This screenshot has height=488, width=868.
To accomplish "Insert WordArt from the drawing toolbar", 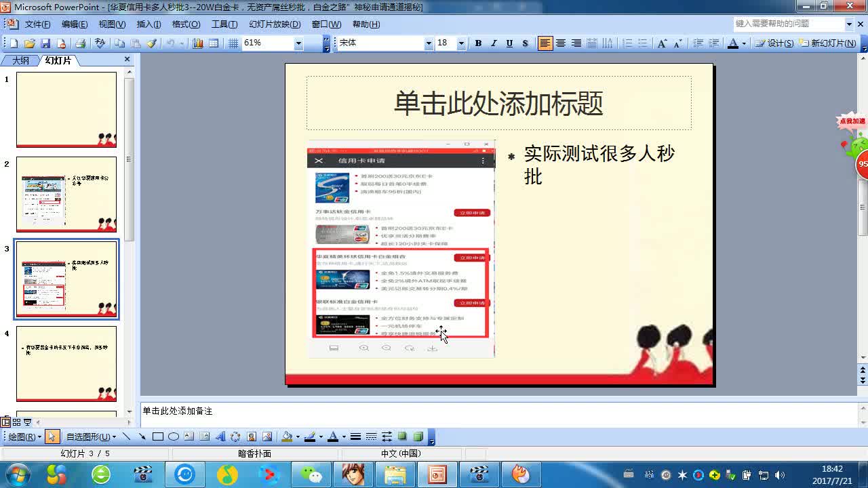I will [222, 436].
